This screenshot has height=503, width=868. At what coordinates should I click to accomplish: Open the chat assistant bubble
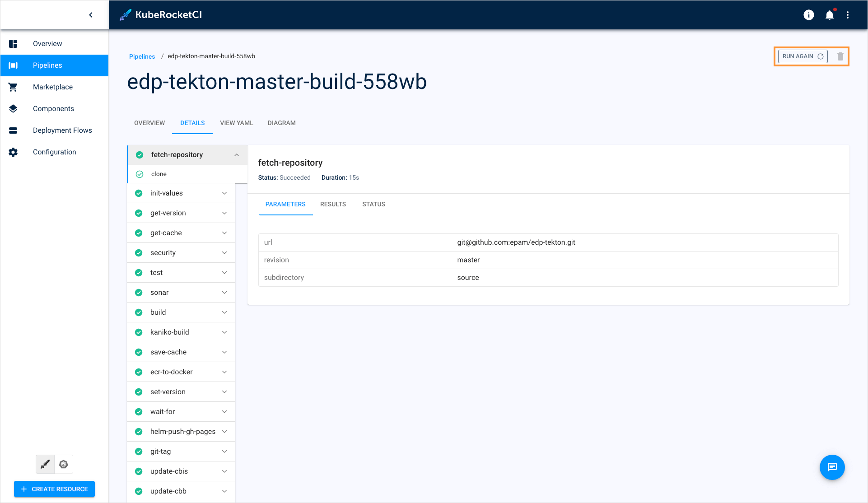pyautogui.click(x=832, y=467)
